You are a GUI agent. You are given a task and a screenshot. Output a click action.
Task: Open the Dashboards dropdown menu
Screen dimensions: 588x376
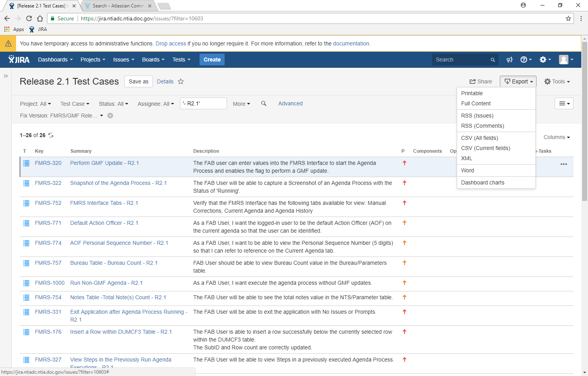coord(55,60)
